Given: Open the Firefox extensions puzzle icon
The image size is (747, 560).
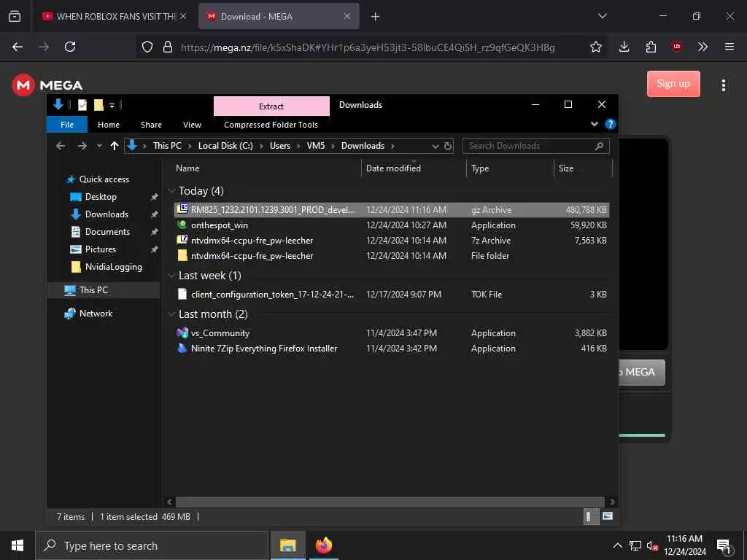Looking at the screenshot, I should coord(651,47).
